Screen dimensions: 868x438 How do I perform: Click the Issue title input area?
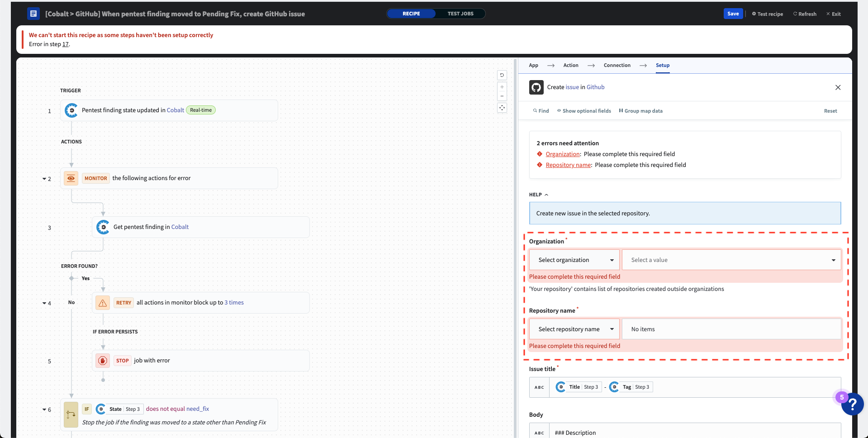pyautogui.click(x=695, y=387)
